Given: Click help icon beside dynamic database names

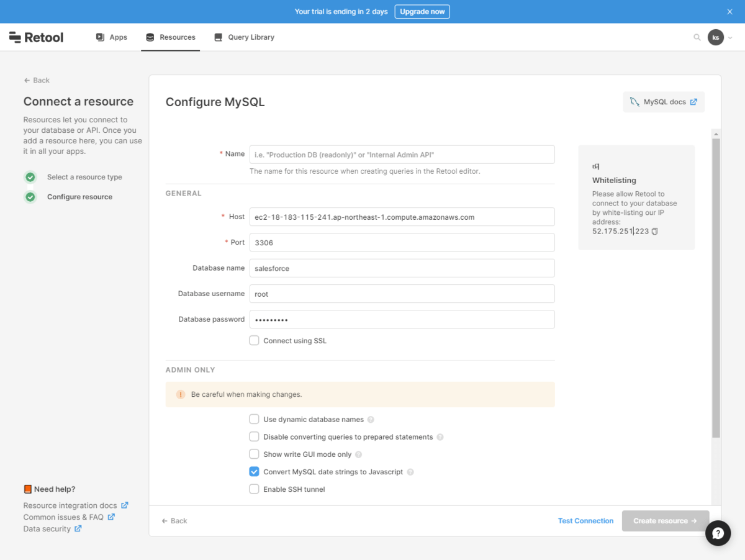Looking at the screenshot, I should [x=371, y=420].
